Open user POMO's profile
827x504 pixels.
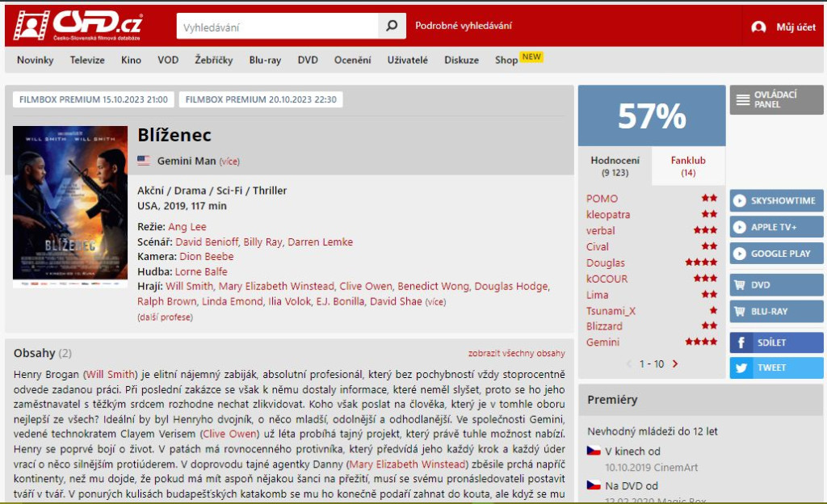[602, 199]
